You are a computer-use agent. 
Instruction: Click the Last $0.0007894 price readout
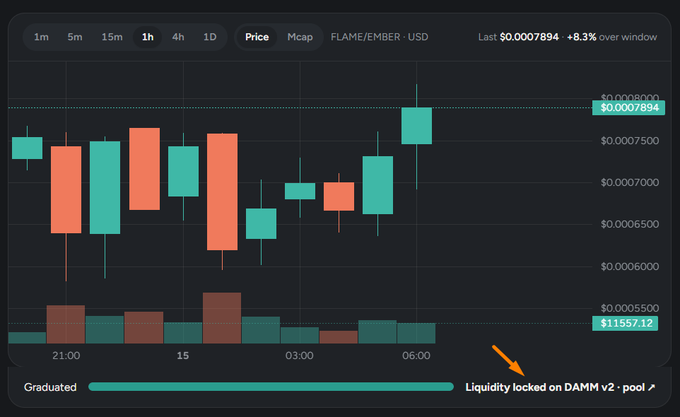[x=518, y=37]
